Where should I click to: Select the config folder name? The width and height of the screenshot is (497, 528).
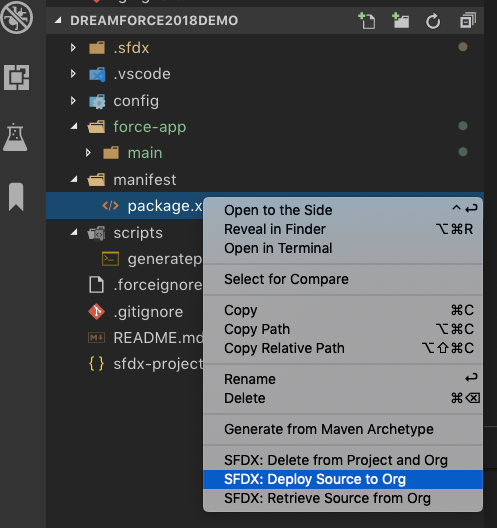click(136, 101)
